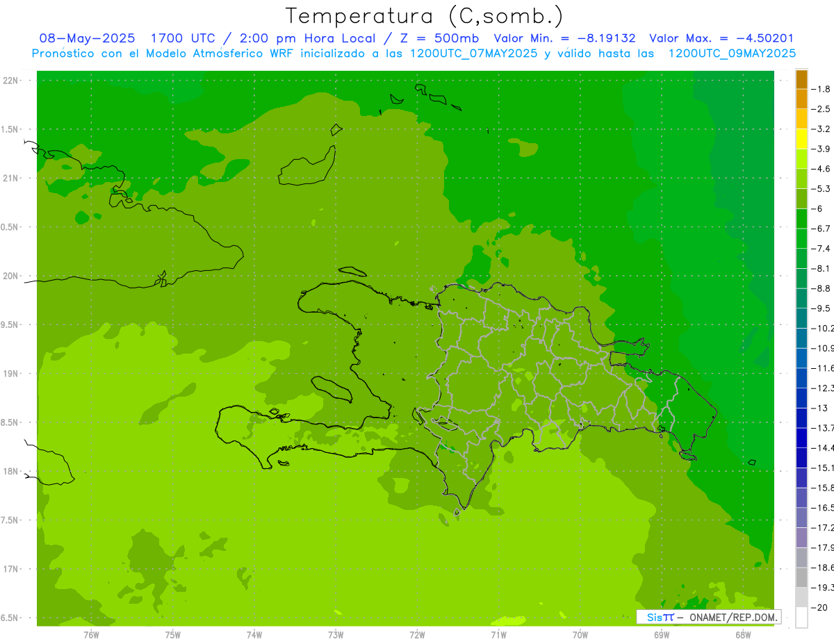Click the '74W' longitude label
Screen dimensions: 834x644
click(x=254, y=635)
